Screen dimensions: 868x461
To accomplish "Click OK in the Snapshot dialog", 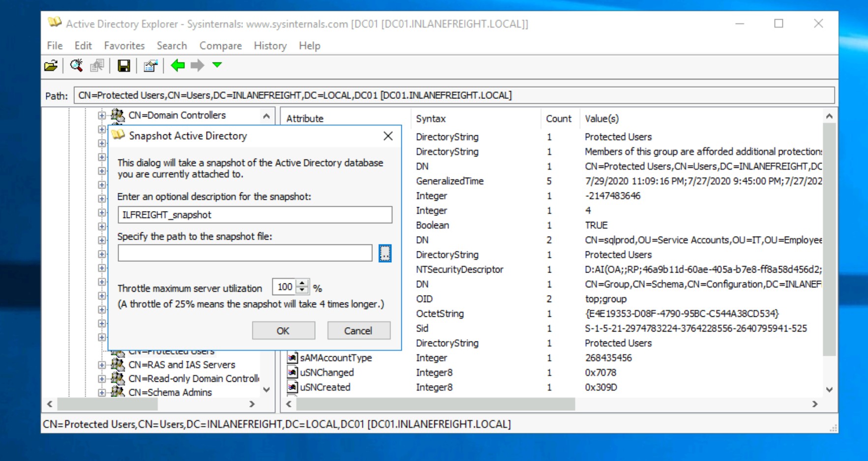I will click(x=283, y=331).
